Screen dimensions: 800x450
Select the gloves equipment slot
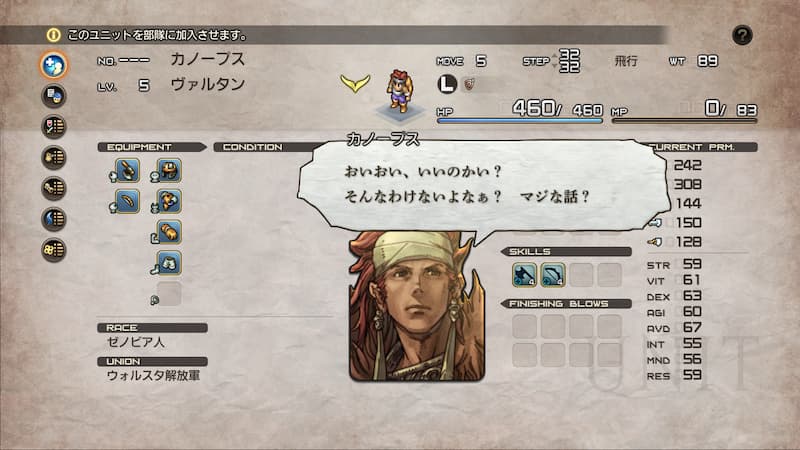[169, 232]
